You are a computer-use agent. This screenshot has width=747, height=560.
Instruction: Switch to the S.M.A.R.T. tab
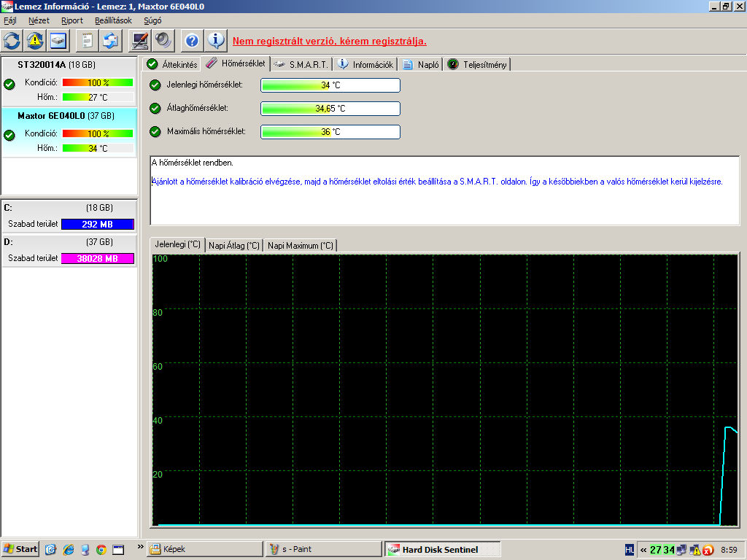pos(301,64)
